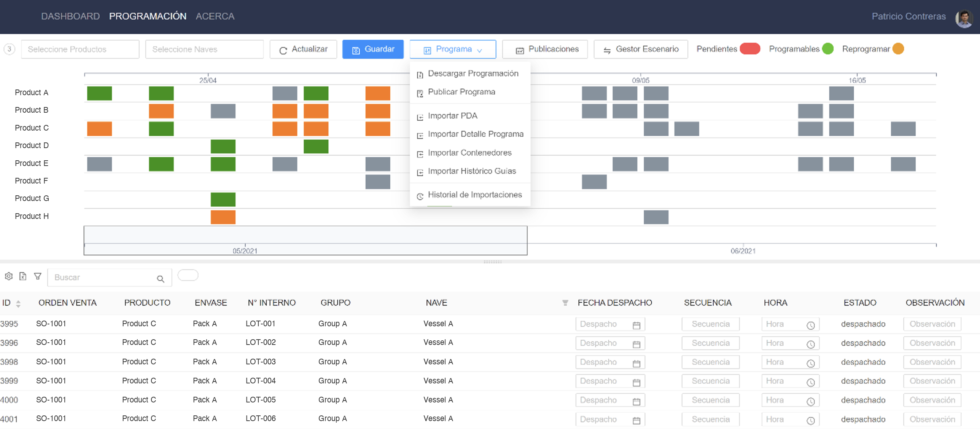The width and height of the screenshot is (980, 431).
Task: Click the Excel export icon
Action: click(23, 276)
